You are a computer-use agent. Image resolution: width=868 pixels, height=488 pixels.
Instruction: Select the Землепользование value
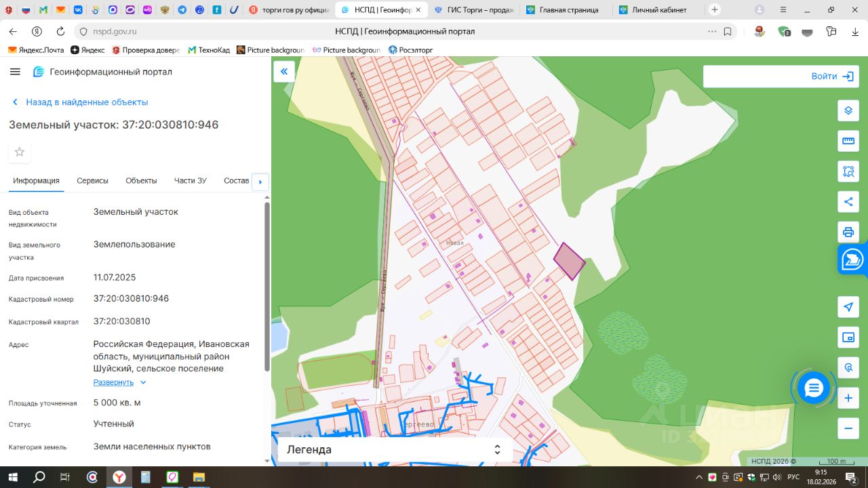[x=134, y=245]
